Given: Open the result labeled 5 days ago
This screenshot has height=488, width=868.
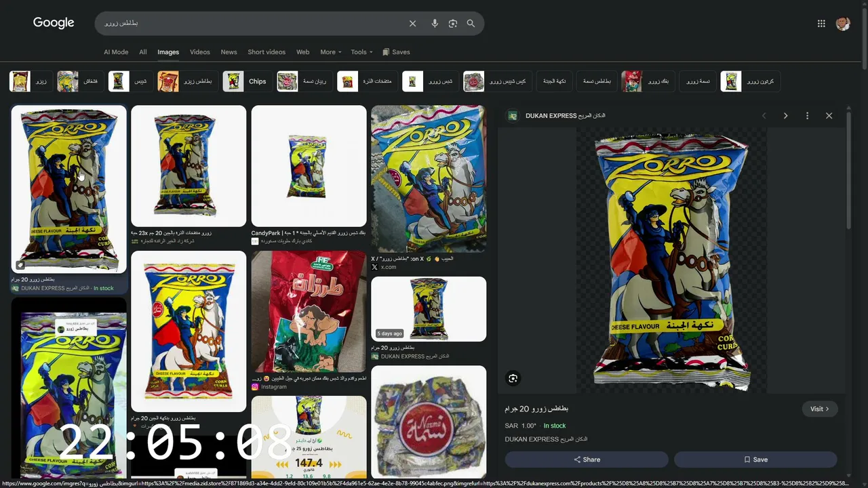Looking at the screenshot, I should (x=429, y=309).
